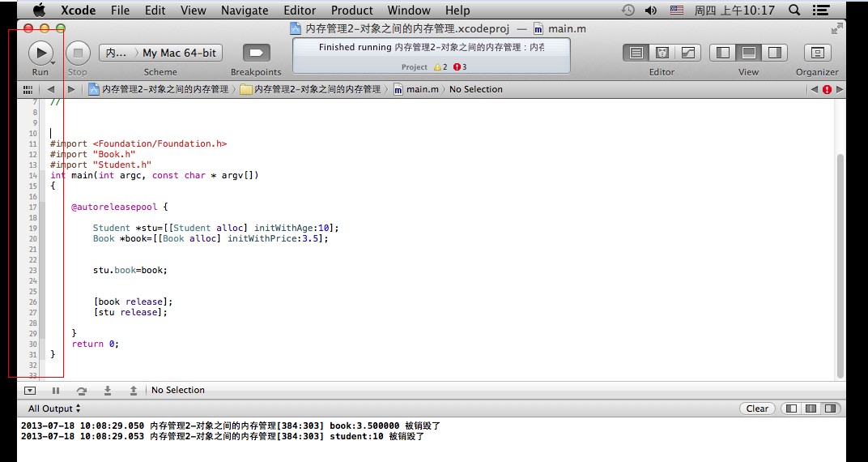Click the warnings count in activity viewer

440,66
